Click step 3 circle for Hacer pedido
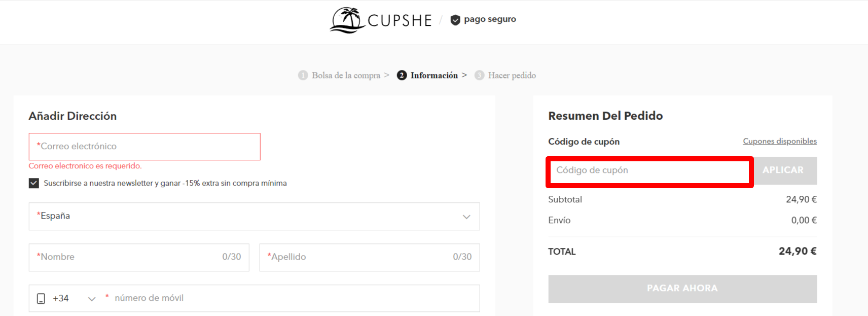 (479, 76)
